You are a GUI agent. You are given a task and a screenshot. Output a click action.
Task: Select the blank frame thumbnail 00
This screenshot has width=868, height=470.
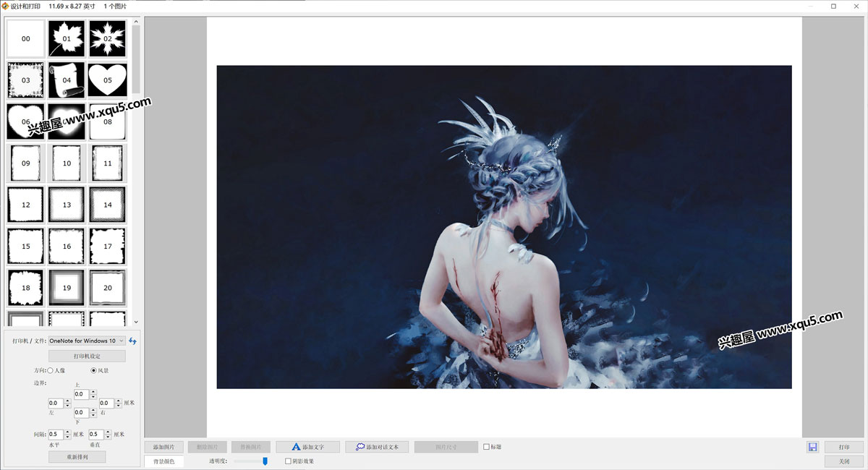pos(26,38)
